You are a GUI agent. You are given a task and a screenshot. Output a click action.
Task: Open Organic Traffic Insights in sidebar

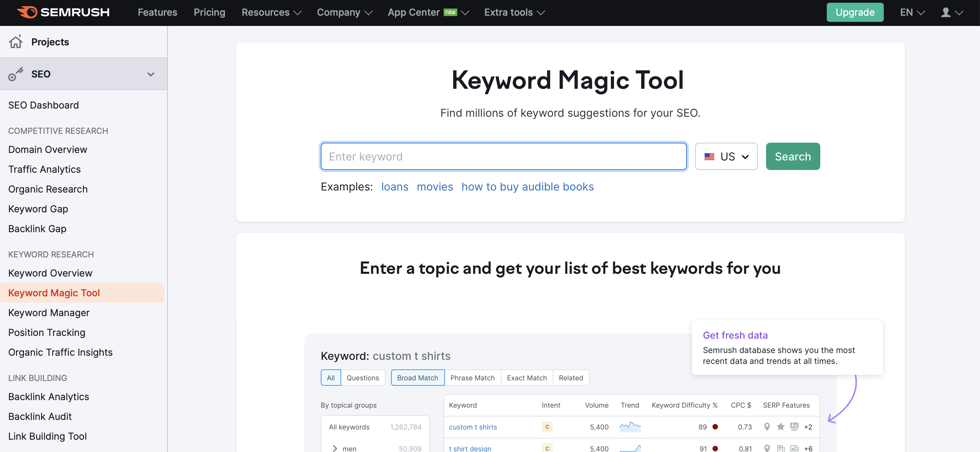(x=60, y=352)
